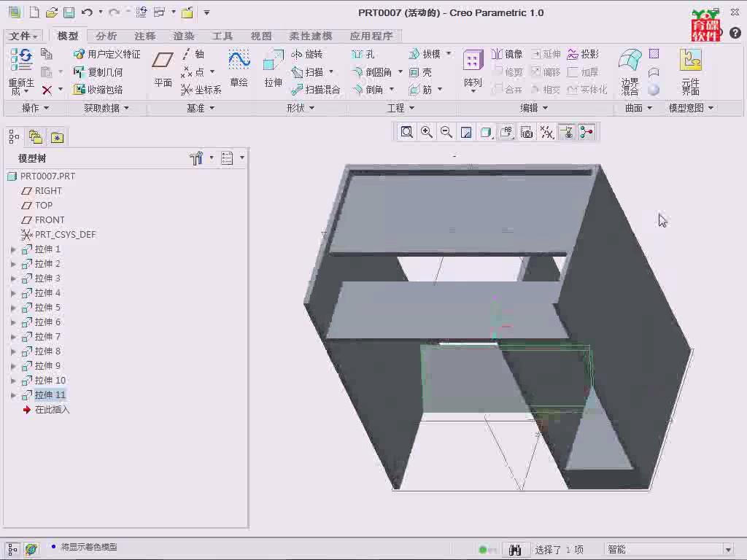Screen dimensions: 747x560
Task: Open the 基准 group dropdown
Action: point(201,108)
